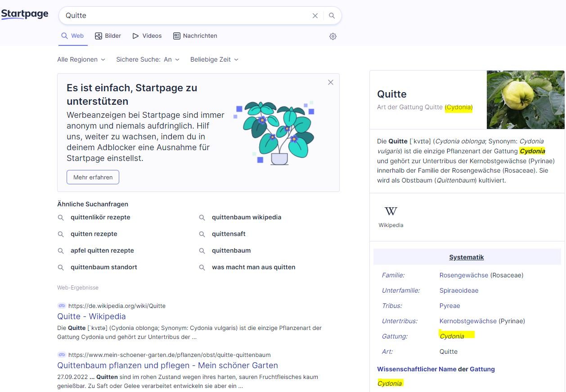Search for quittenbaum wikipedia suggestion
566x392 pixels.
[247, 217]
